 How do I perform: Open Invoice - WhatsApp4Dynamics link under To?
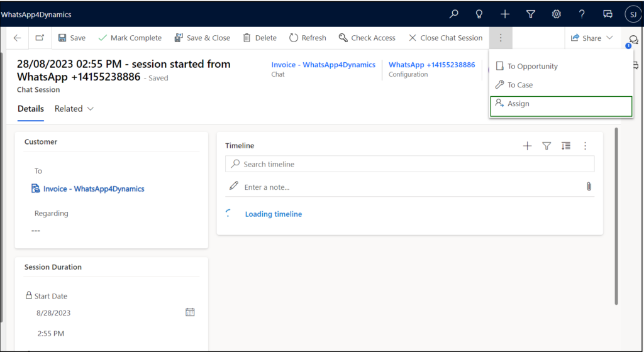coord(94,189)
